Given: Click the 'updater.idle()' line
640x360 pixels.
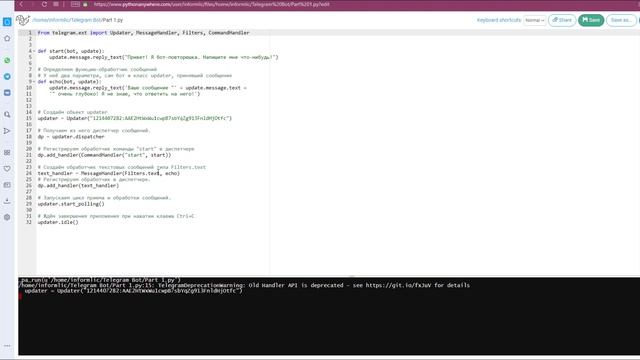Looking at the screenshot, I should click(58, 222).
